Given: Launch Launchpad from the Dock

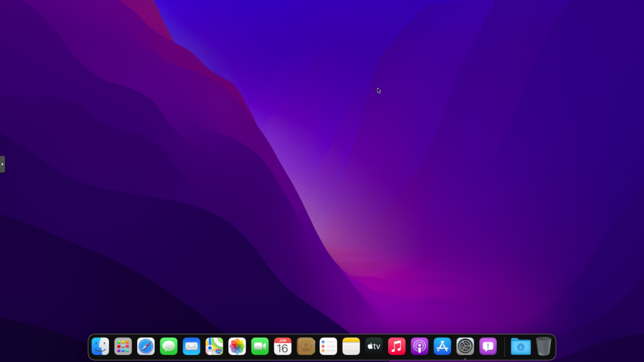Looking at the screenshot, I should click(x=123, y=346).
